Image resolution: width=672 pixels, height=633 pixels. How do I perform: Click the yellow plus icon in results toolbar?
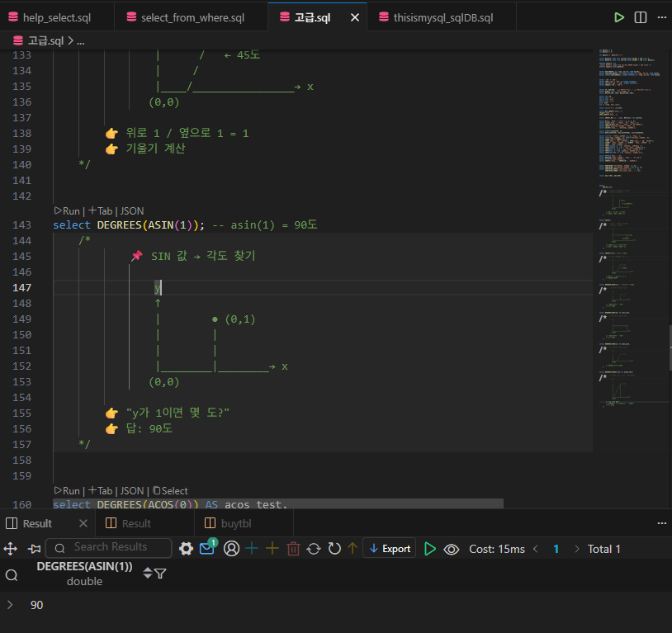point(272,549)
